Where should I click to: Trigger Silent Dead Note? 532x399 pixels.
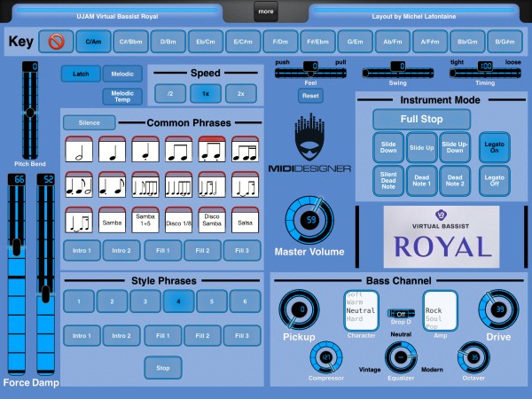tap(388, 181)
